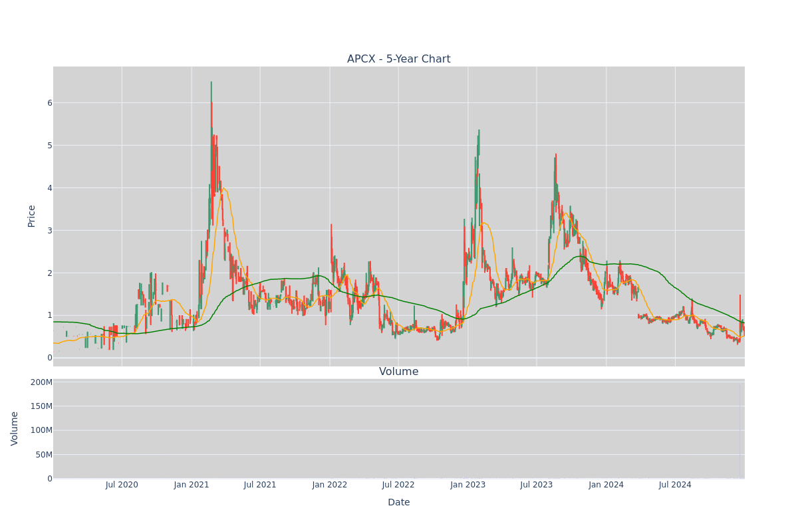This screenshot has height=532, width=798.
Task: Click price tick label 1
Action: click(49, 315)
